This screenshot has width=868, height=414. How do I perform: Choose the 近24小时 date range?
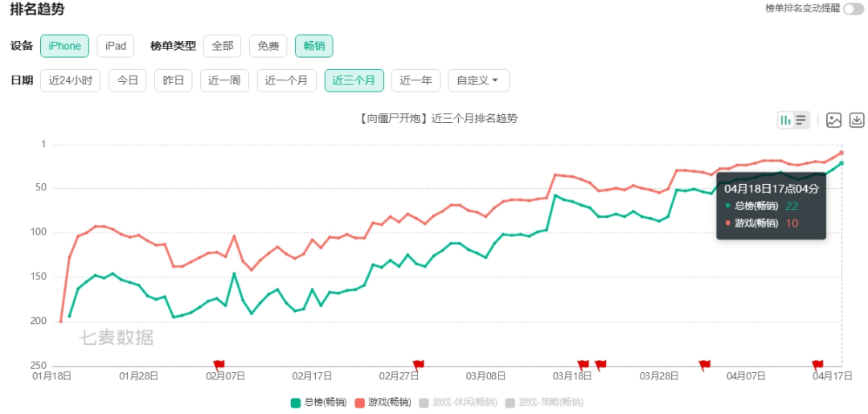click(x=71, y=80)
